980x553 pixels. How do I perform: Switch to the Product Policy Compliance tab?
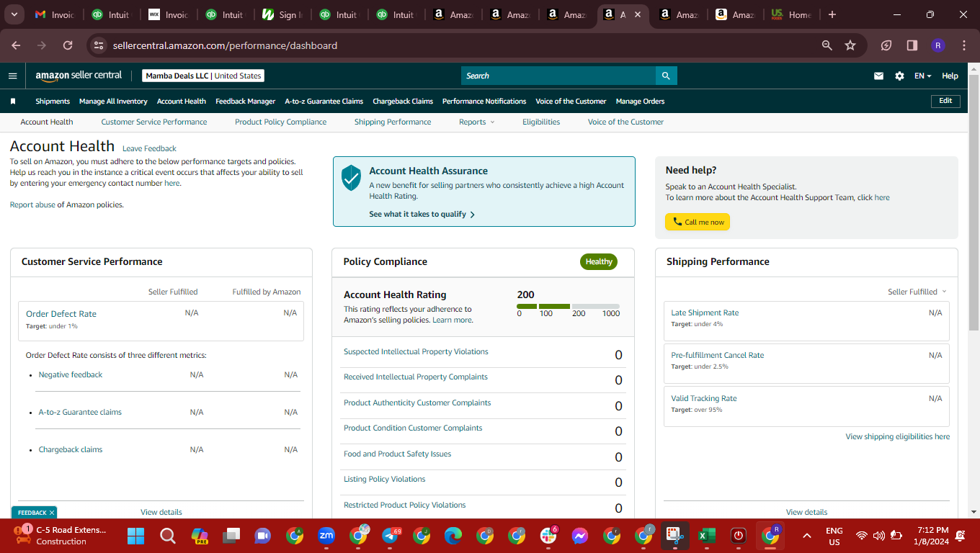pyautogui.click(x=281, y=122)
